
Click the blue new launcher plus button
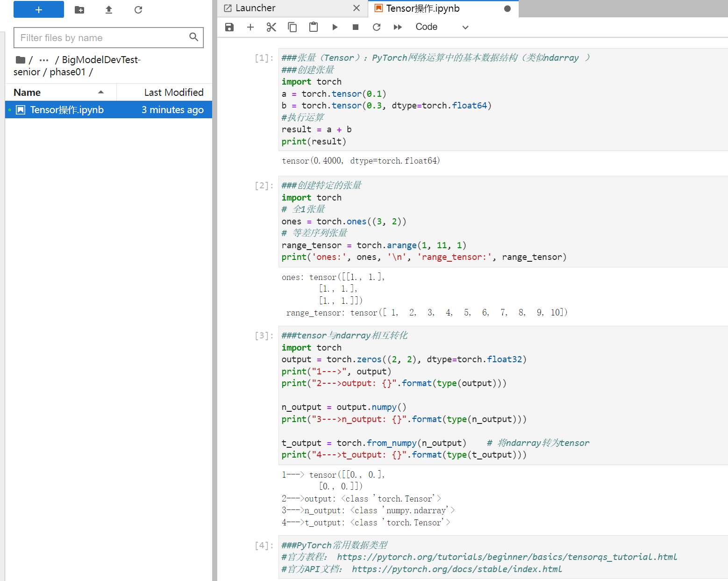pos(39,9)
